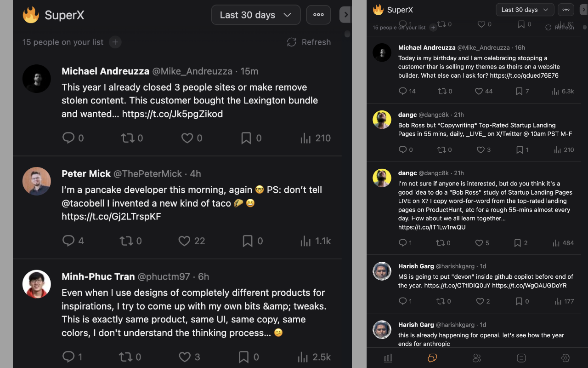
Task: Reply to Peter Mick's pancake tweet
Action: coord(68,241)
